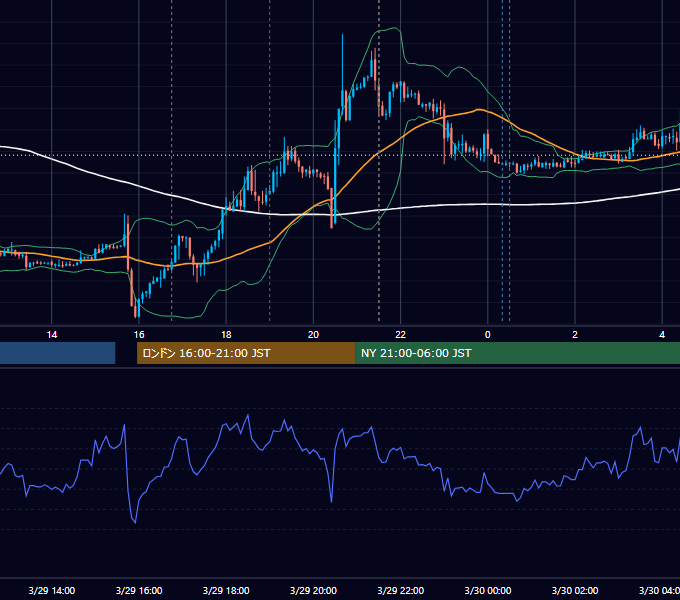The height and width of the screenshot is (600, 680).
Task: Click the 22 hour label on the axis
Action: click(400, 335)
